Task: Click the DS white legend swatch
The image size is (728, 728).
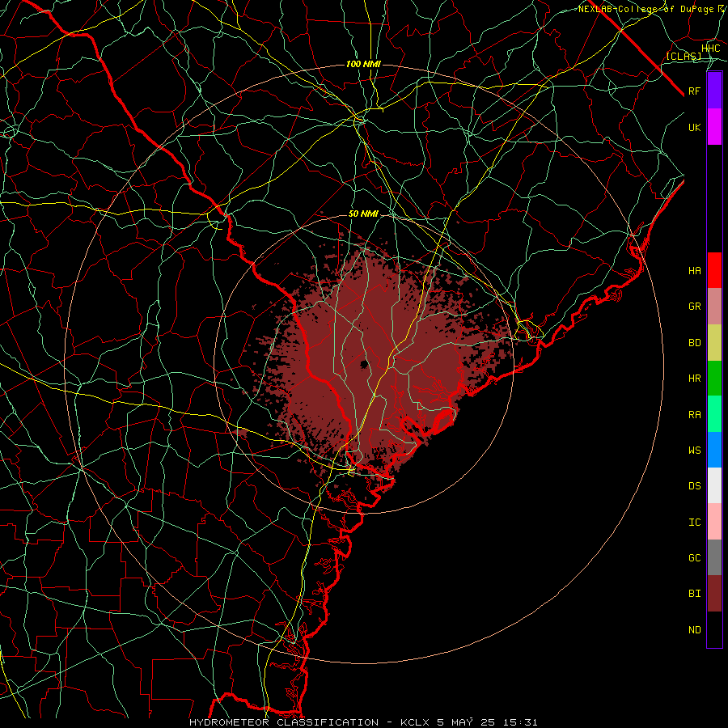Action: [714, 485]
